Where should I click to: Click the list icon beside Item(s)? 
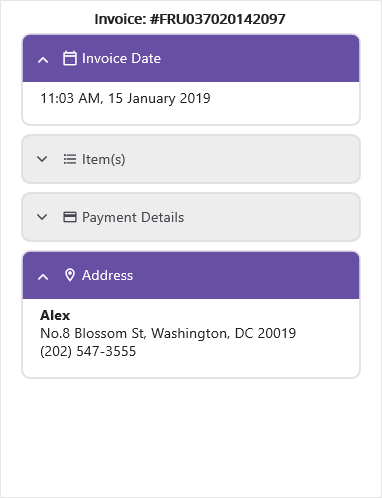click(x=70, y=159)
